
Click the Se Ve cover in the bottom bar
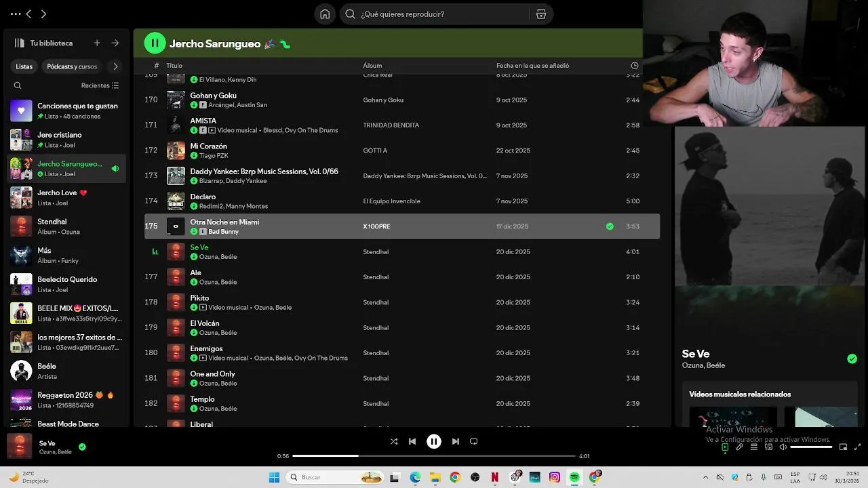pos(20,447)
